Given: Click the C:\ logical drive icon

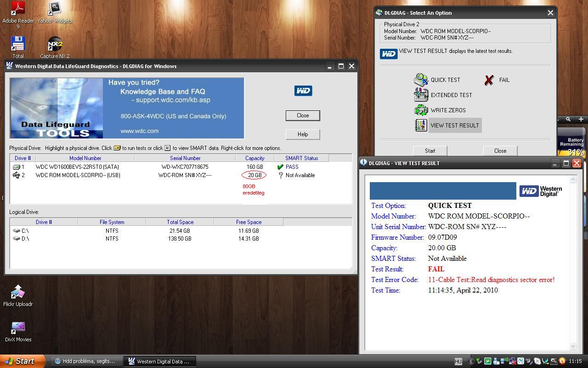Looking at the screenshot, I should (x=17, y=230).
